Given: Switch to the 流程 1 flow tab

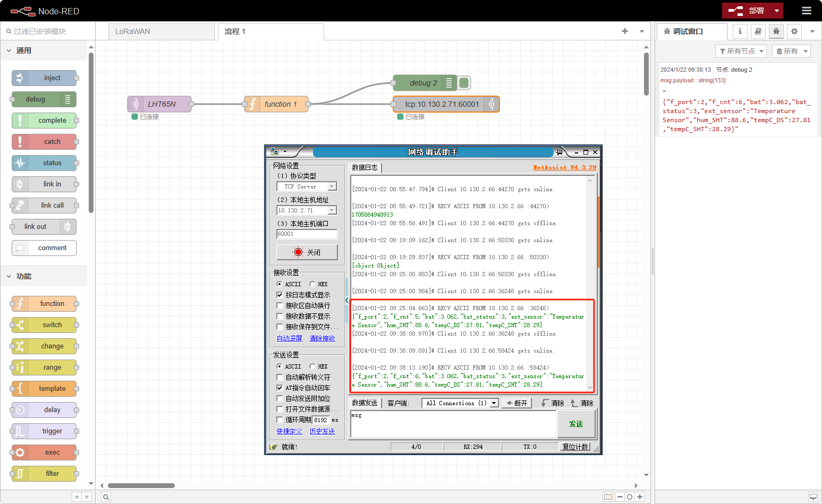Looking at the screenshot, I should (x=271, y=31).
